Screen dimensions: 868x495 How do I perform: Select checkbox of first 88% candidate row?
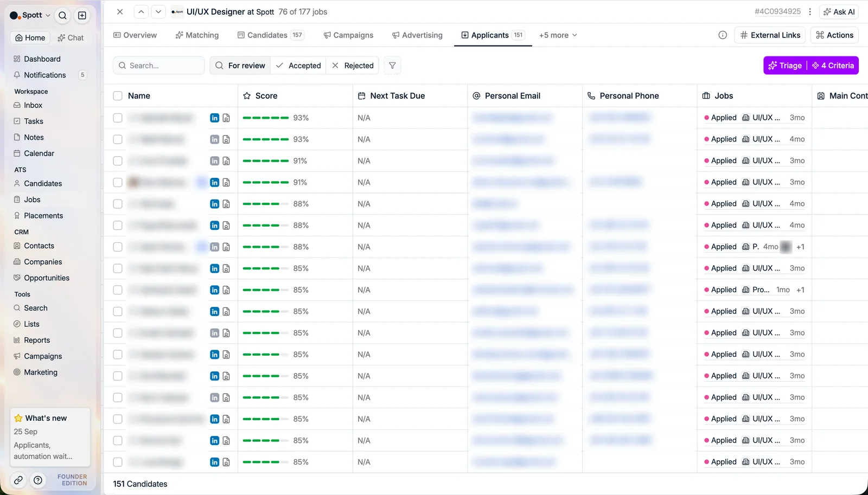coord(118,204)
